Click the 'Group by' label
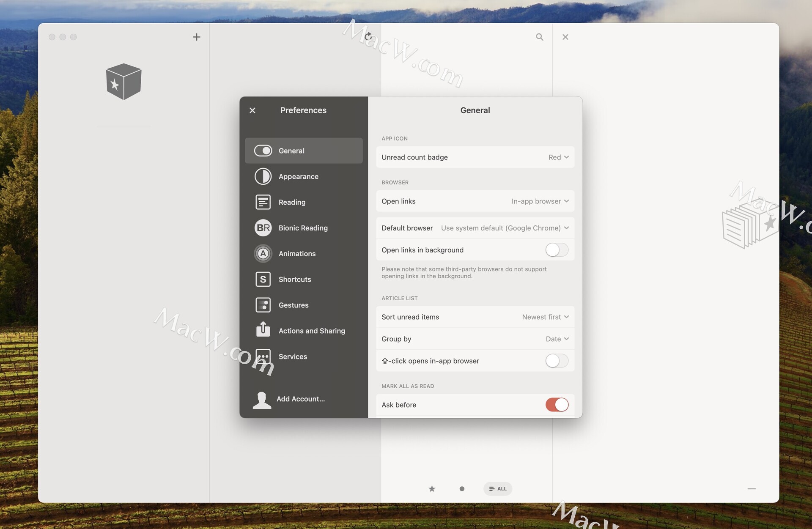This screenshot has width=812, height=529. tap(396, 339)
